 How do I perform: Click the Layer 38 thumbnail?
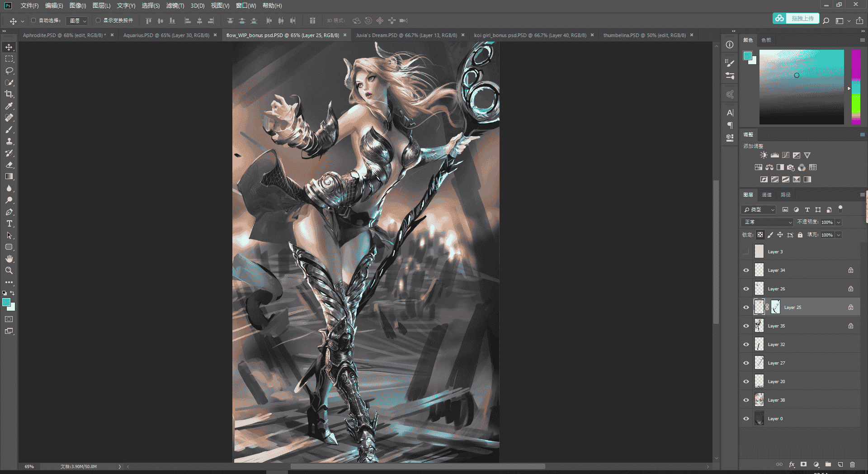click(x=759, y=400)
